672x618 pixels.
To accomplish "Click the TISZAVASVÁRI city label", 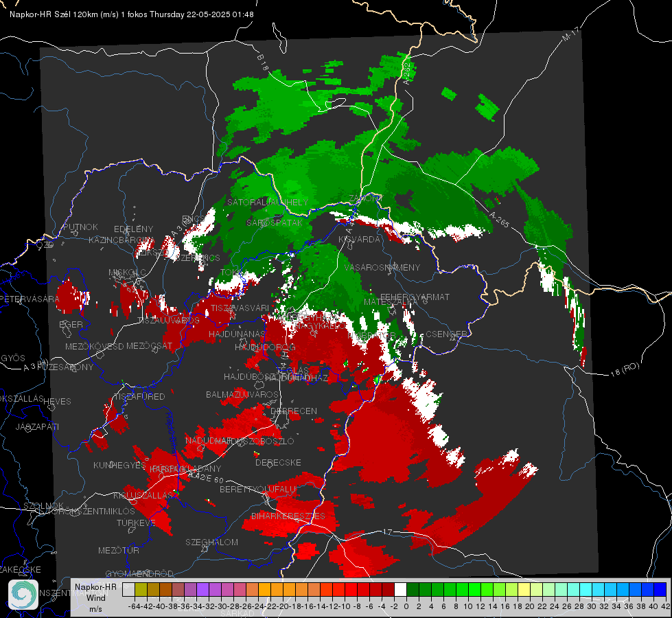I will tap(240, 308).
